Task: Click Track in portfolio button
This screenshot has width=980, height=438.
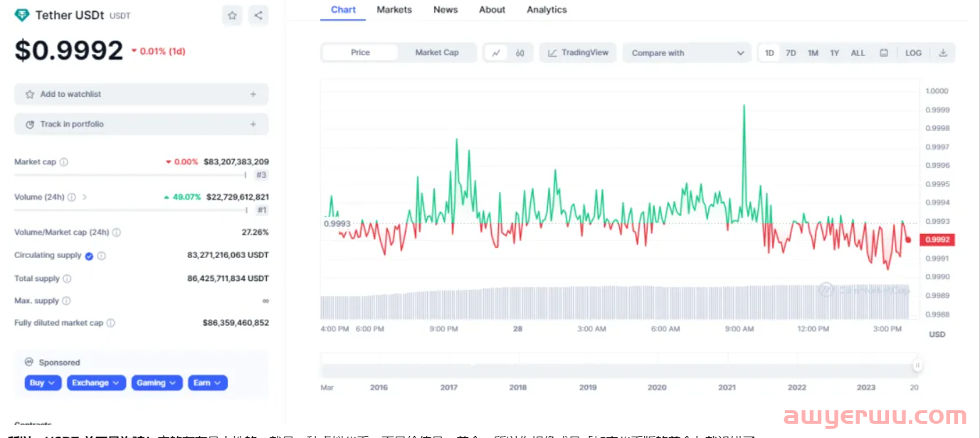Action: [141, 124]
